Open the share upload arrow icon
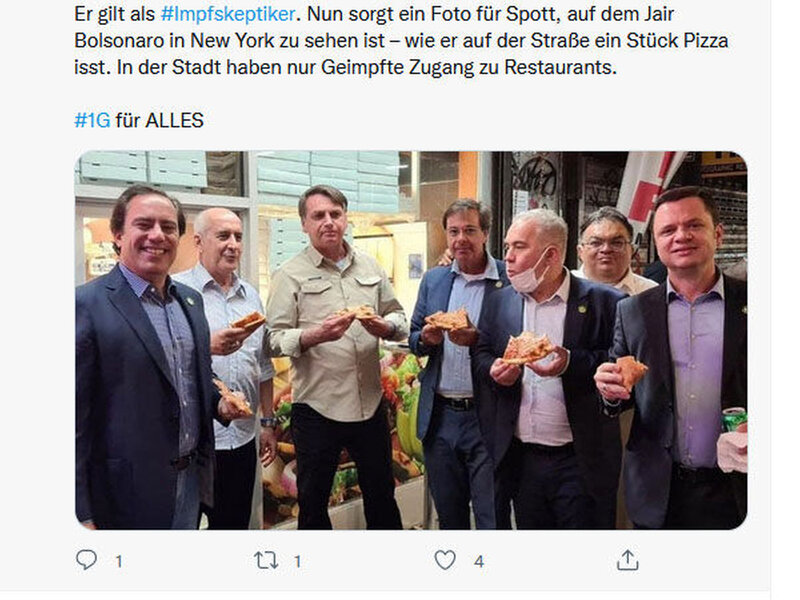Viewport: 800px width, 600px height. pos(628,560)
